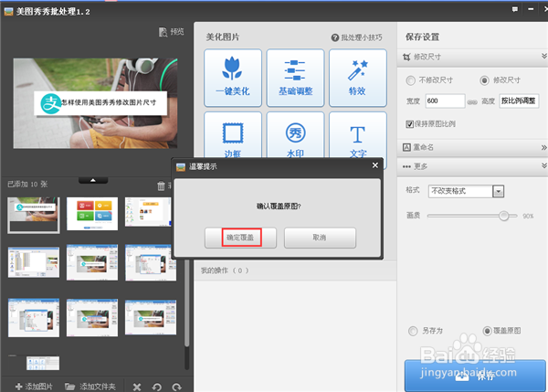Image resolution: width=548 pixels, height=392 pixels.
Task: Open 批处理小技巧 help tips
Action: pyautogui.click(x=356, y=37)
